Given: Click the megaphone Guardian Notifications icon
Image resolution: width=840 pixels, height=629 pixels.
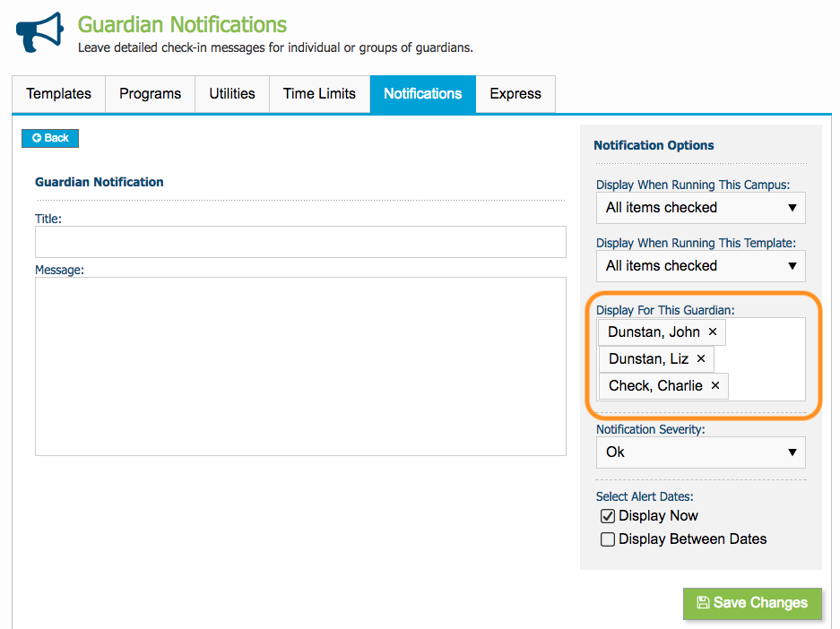Looking at the screenshot, I should (40, 32).
